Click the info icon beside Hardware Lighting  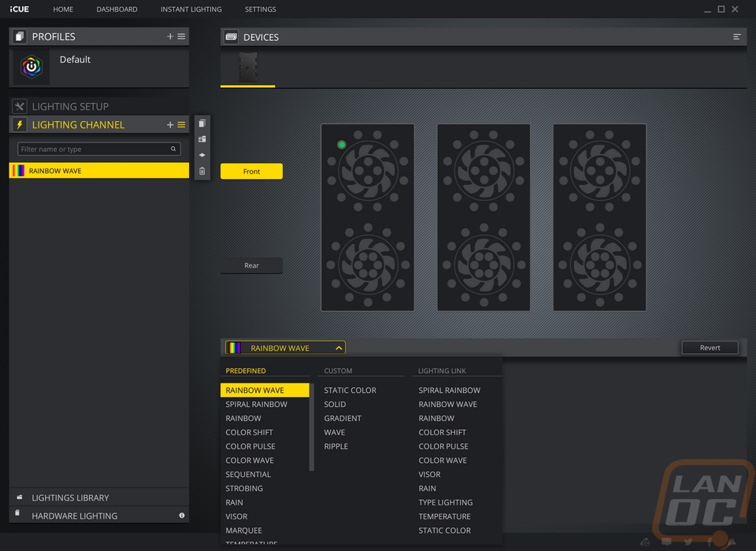click(182, 516)
